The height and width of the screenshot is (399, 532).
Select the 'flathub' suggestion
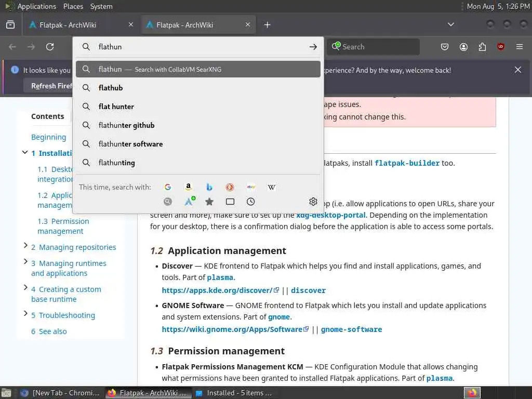pos(198,88)
